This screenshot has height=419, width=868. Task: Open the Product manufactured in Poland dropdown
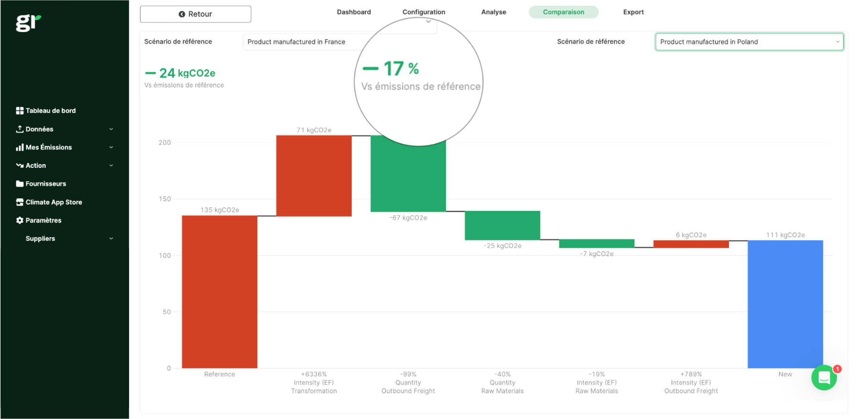[749, 42]
